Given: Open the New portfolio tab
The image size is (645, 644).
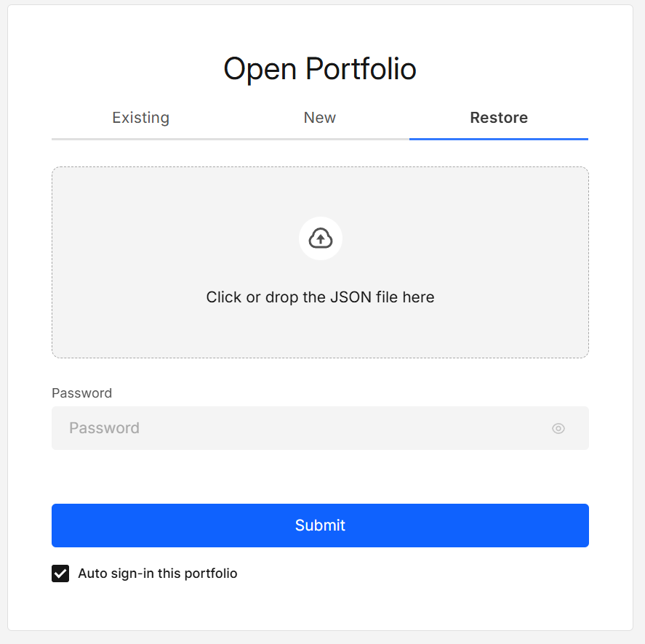Looking at the screenshot, I should pyautogui.click(x=320, y=117).
